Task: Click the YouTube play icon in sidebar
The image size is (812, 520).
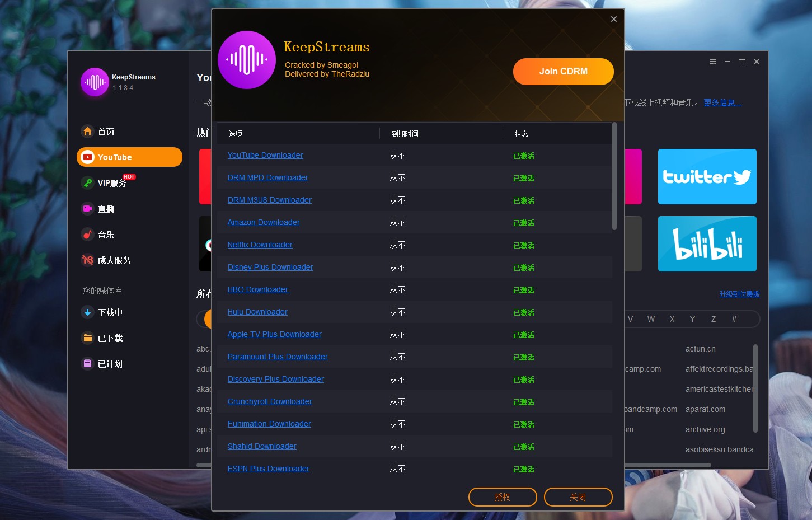Action: point(87,157)
